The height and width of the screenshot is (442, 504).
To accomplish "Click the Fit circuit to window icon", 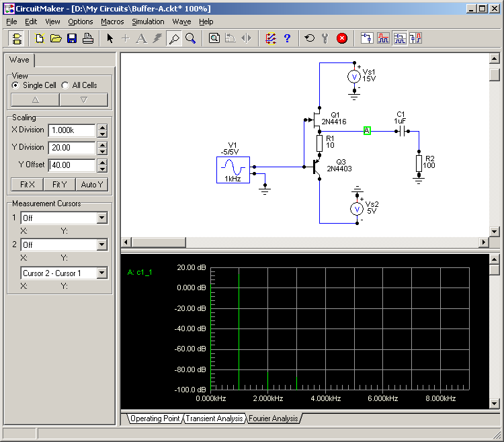I will point(214,38).
